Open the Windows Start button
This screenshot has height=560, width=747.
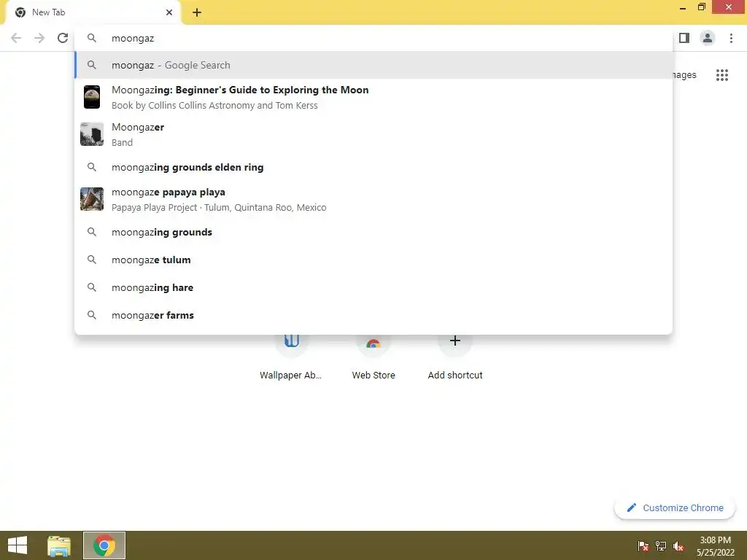coord(18,545)
